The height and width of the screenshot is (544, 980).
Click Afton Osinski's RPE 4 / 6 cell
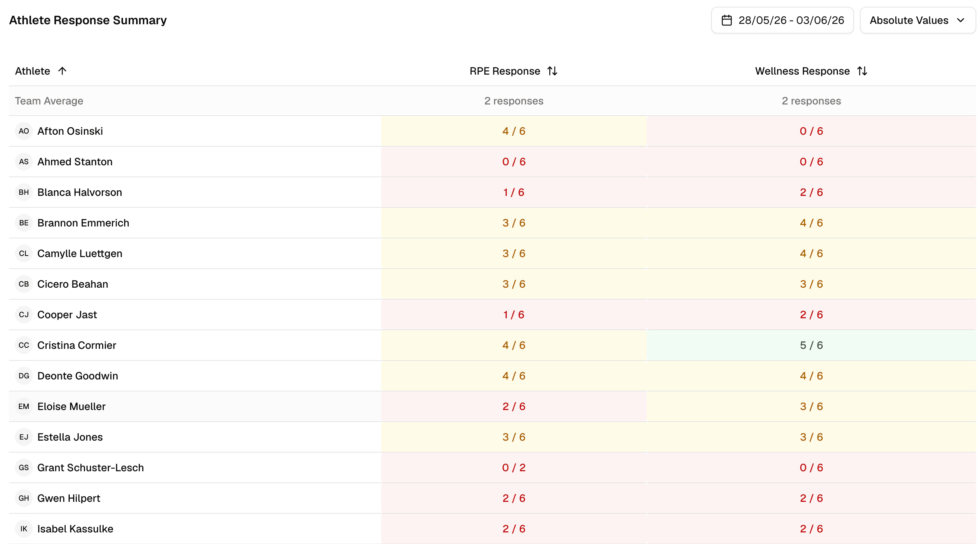point(514,131)
